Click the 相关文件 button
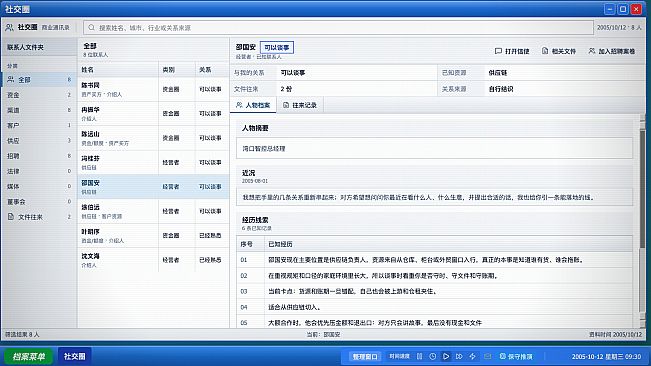 click(559, 51)
